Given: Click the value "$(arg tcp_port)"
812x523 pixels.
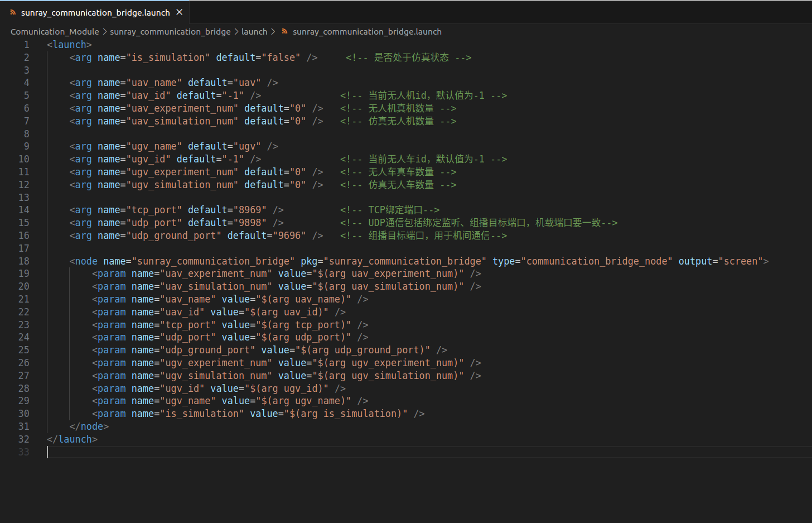Looking at the screenshot, I should tap(304, 325).
